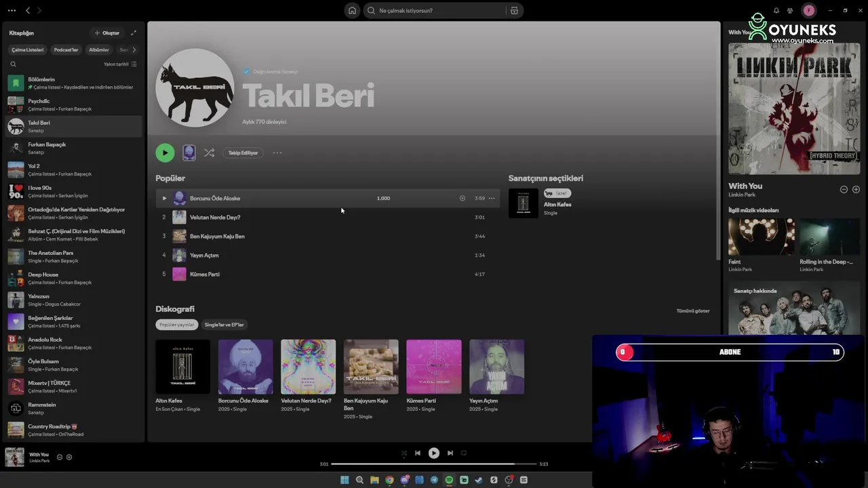Image resolution: width=868 pixels, height=488 pixels.
Task: Go to the Home icon in top bar
Action: 352,10
